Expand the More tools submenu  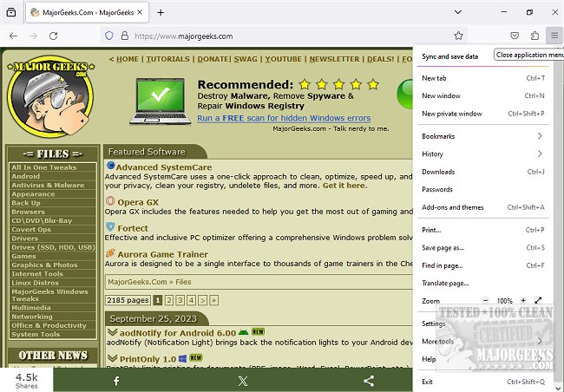[483, 341]
